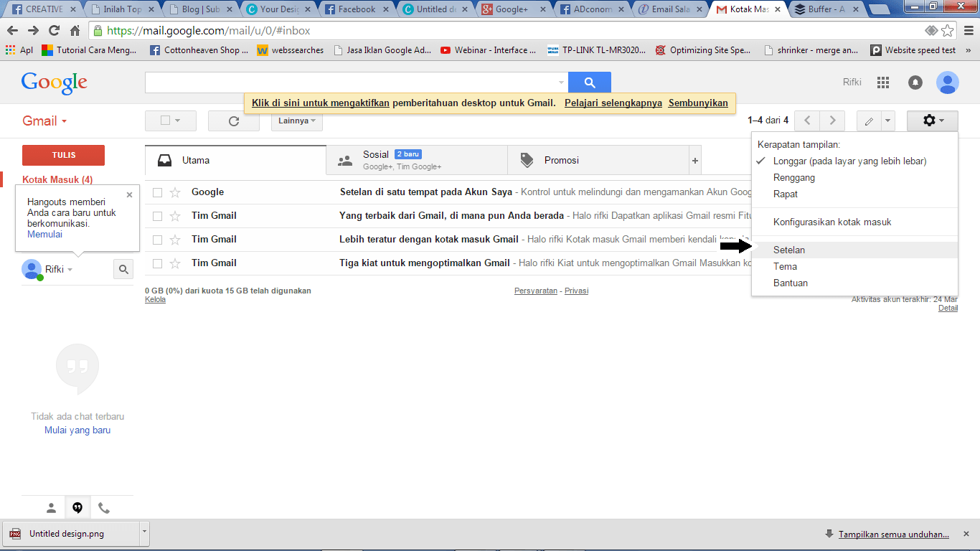Choose the Longgar display density option
This screenshot has height=551, width=980.
(854, 161)
